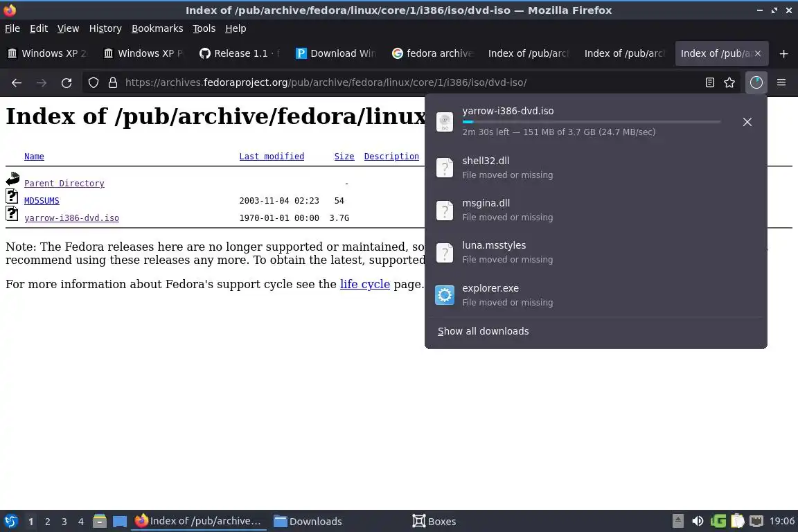This screenshot has width=798, height=532.
Task: Click the yarrow-i386-dvd.iso download progress bar
Action: (x=592, y=122)
